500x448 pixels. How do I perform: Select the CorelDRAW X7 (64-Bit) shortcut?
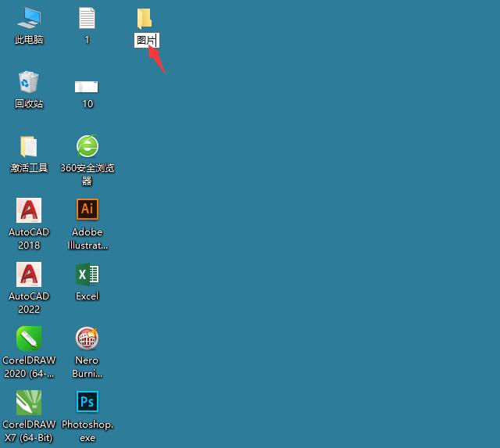(29, 403)
